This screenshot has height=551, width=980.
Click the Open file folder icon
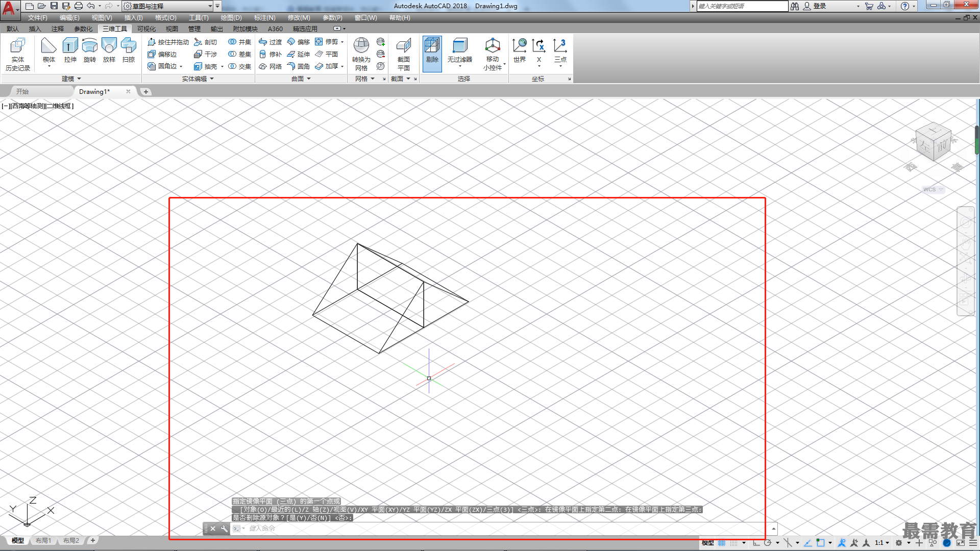[42, 6]
